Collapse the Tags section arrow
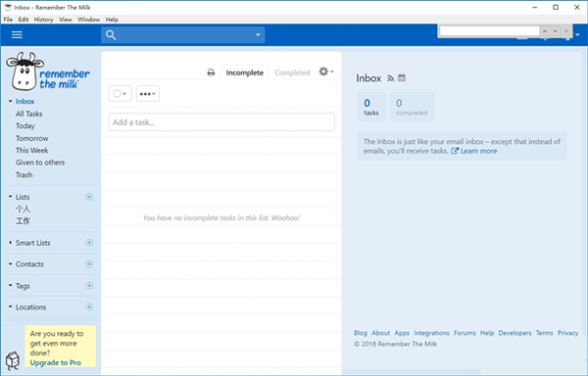Screen dimensions: 588x376 click(11, 285)
